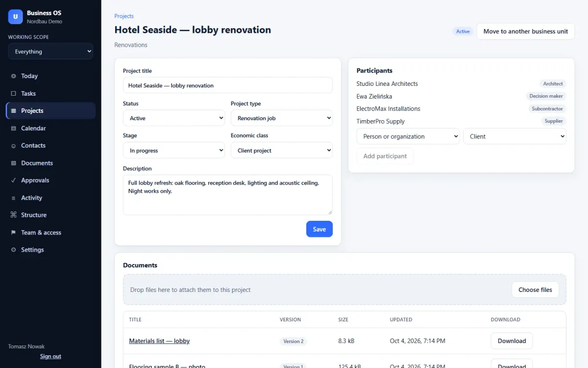Click the Project title input field
The width and height of the screenshot is (588, 368).
(x=228, y=85)
